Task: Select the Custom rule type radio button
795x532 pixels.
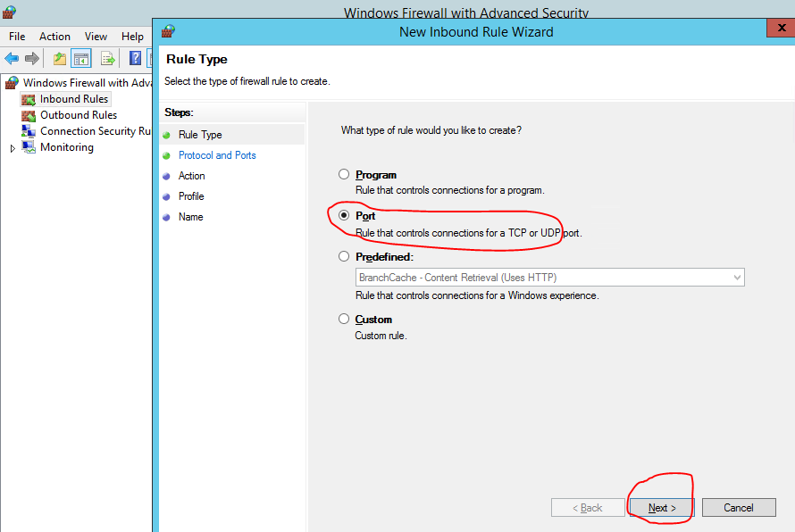Action: click(344, 319)
